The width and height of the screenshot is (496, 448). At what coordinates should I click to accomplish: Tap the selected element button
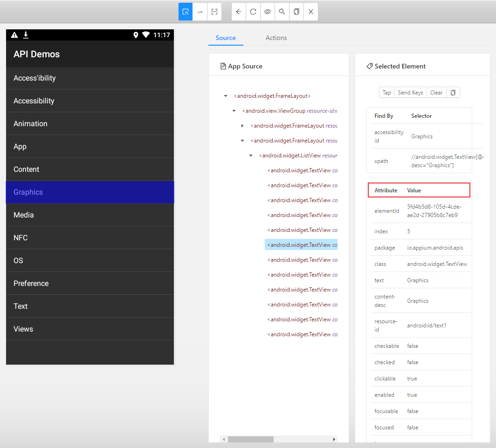click(x=386, y=93)
